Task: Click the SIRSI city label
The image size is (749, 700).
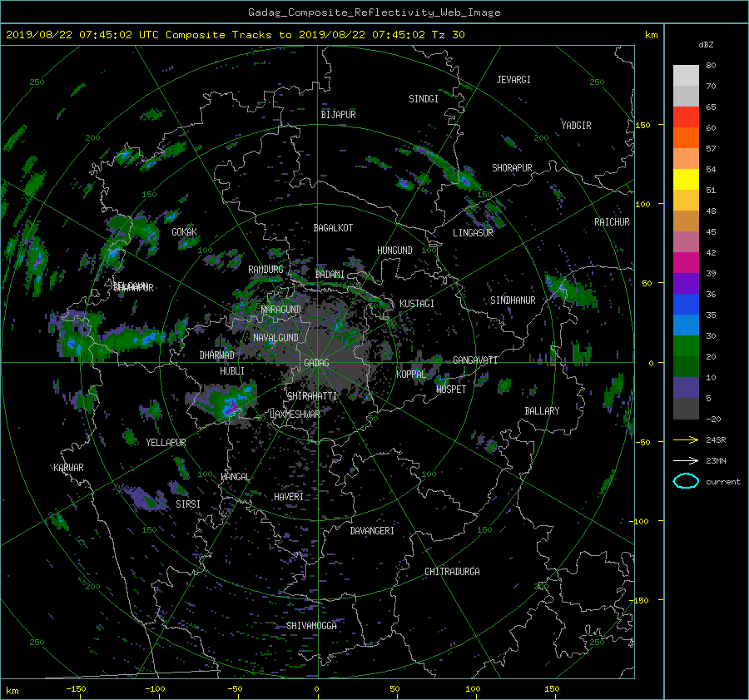Action: (x=188, y=504)
